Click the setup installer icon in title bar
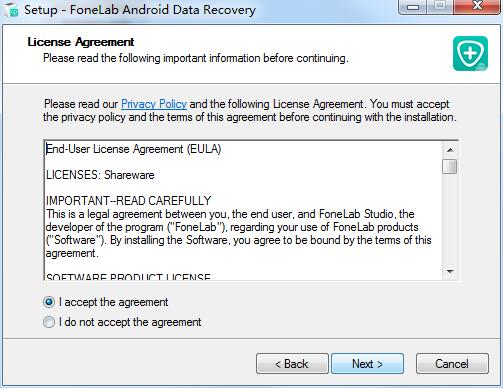This screenshot has height=388, width=503. tap(11, 9)
